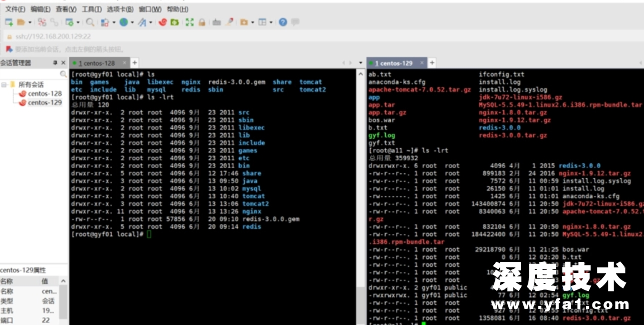The height and width of the screenshot is (325, 644).
Task: Add a new tab beside centos-129
Action: [432, 63]
